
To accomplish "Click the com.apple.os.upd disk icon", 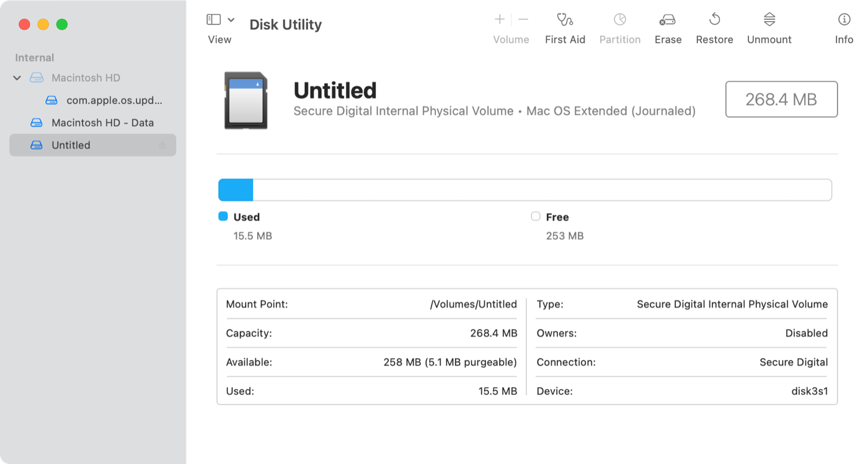I will click(x=52, y=100).
